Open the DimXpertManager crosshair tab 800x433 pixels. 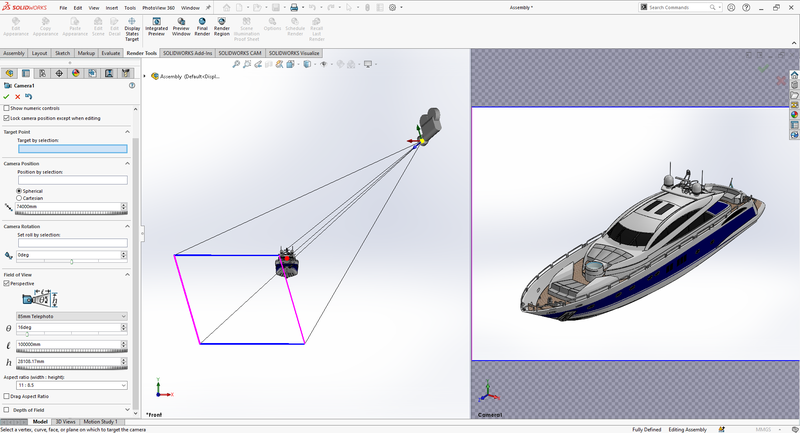tap(59, 73)
